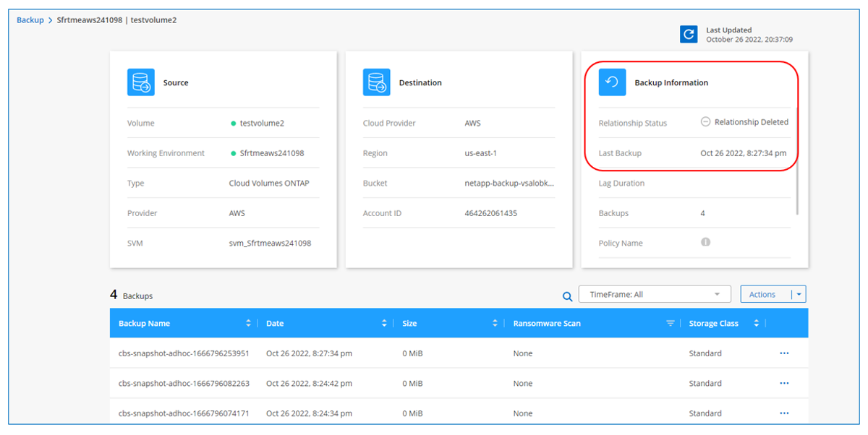Screen dimensions: 868x435
Task: Open three-dot menu for cbs-snapshot-adhoc-1666796082263
Action: [x=784, y=384]
